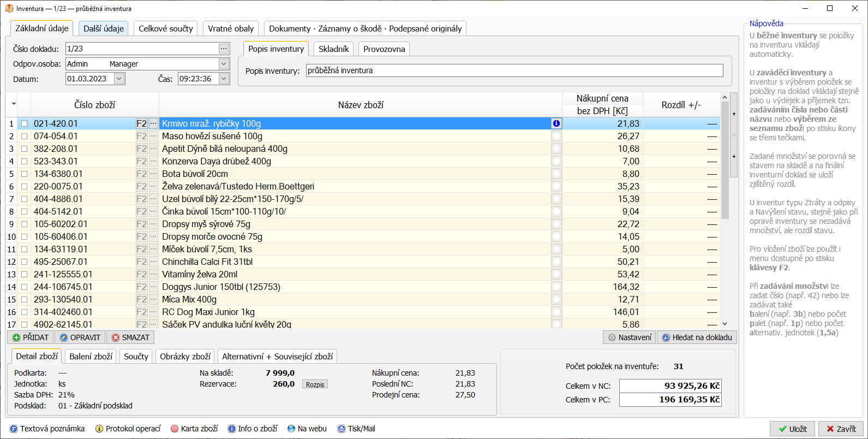
Task: Open the Čas time dropdown
Action: point(224,79)
